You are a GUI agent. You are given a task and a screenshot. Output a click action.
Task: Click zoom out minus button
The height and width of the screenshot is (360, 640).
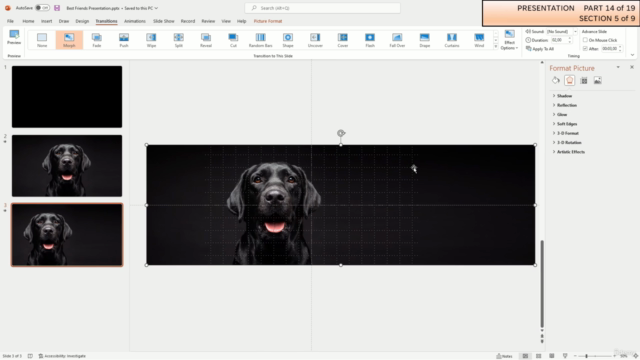(575, 356)
